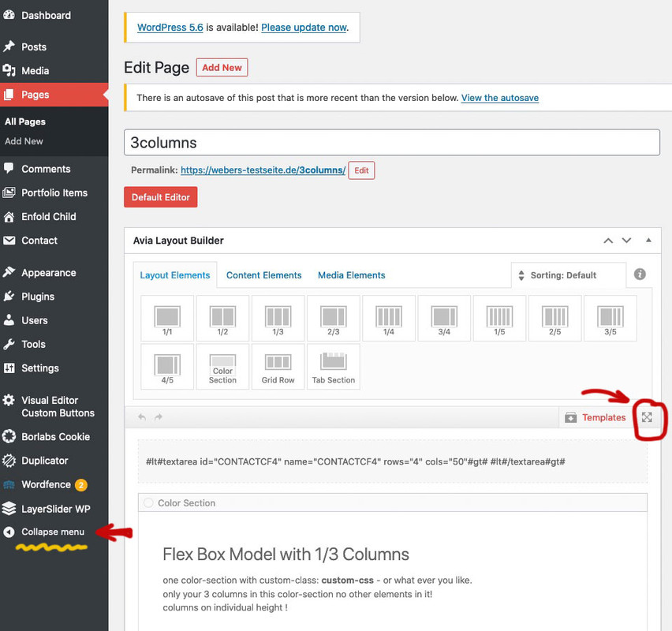
Task: Click the Appearance paintbrush icon
Action: pos(9,272)
